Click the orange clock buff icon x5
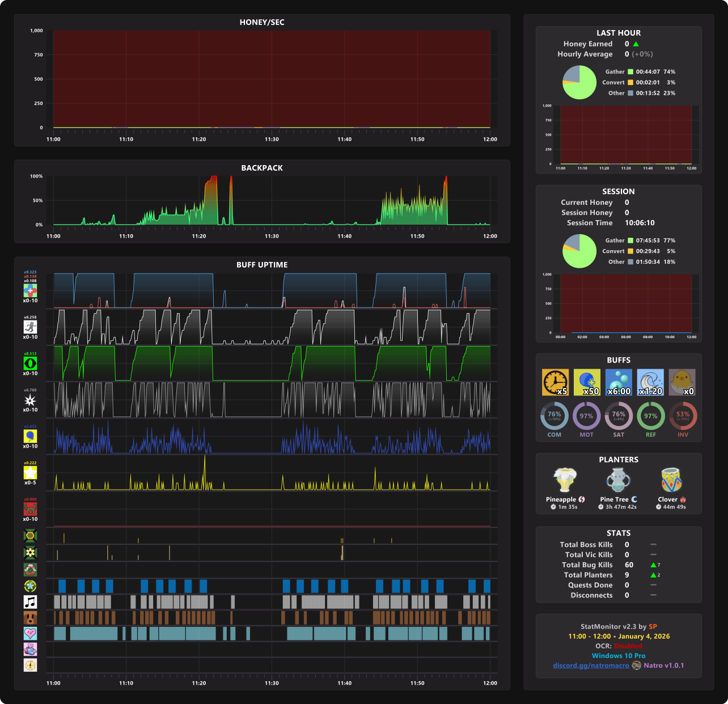Image resolution: width=728 pixels, height=704 pixels. pos(555,382)
